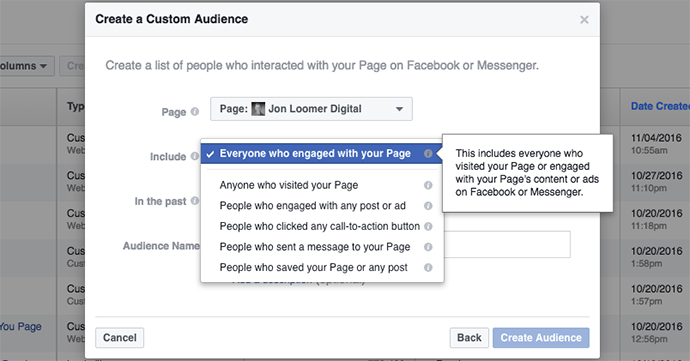Click the Date Created column header
The image size is (690, 361).
[660, 106]
